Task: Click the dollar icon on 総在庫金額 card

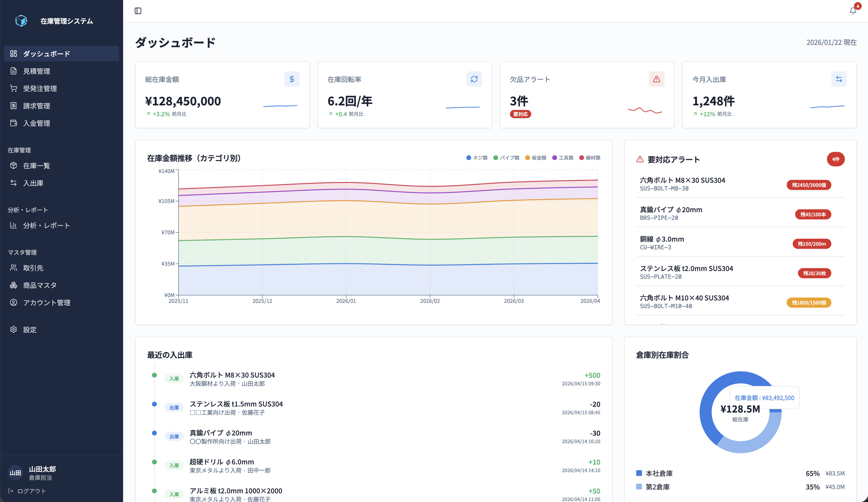Action: [x=292, y=79]
